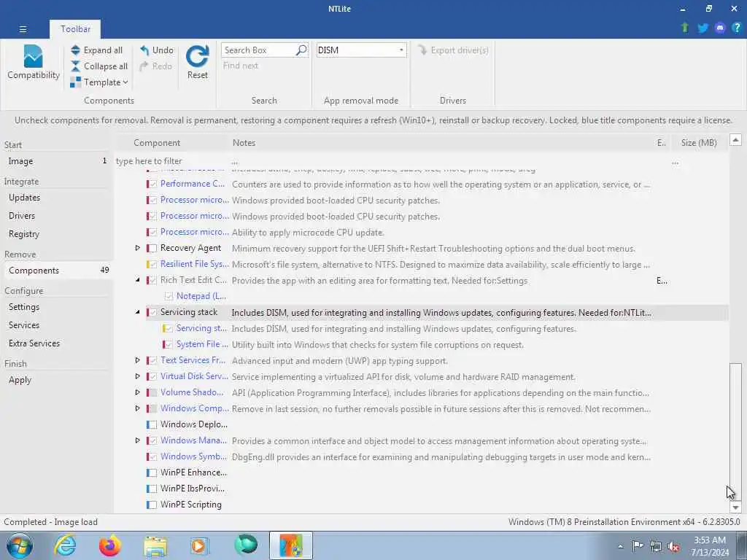Toggle the Performance Counters checkbox

point(153,184)
